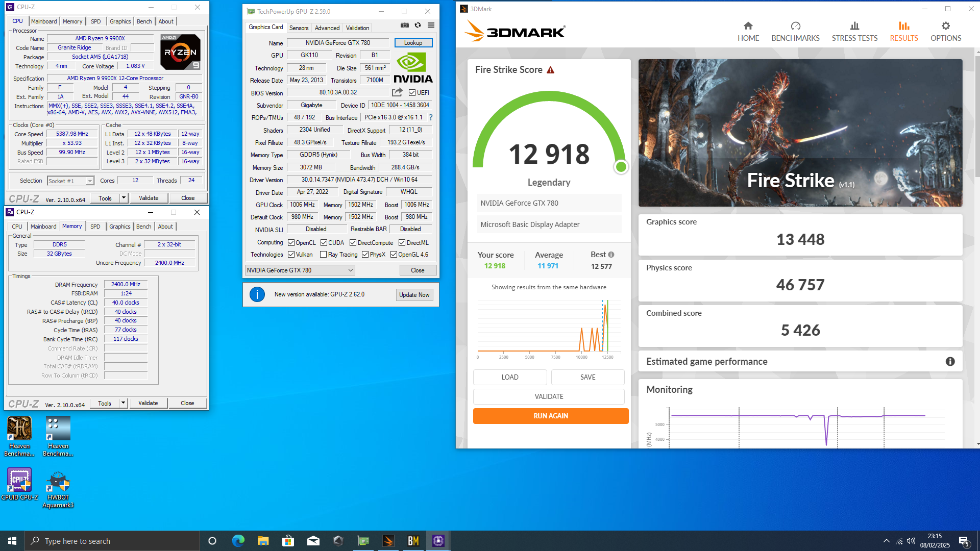Open the Validation tab in GPU-Z
Image resolution: width=980 pixels, height=551 pixels.
tap(357, 28)
